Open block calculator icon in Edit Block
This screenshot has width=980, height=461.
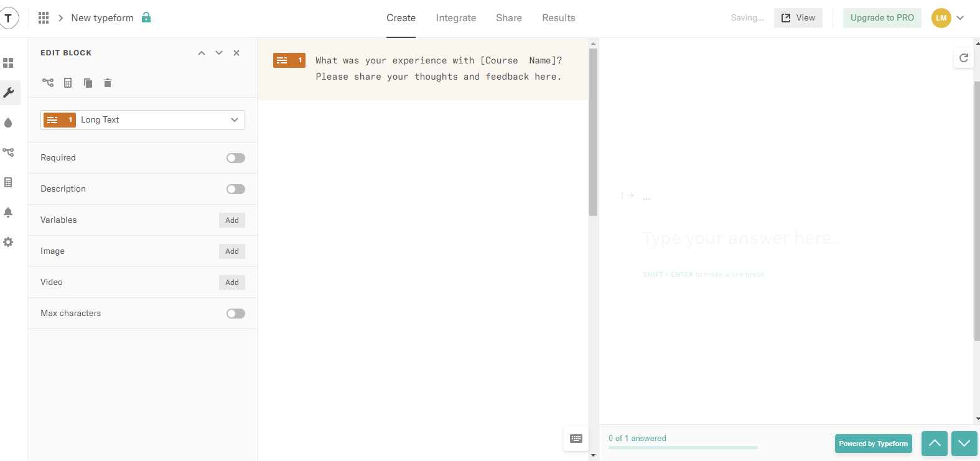[68, 83]
